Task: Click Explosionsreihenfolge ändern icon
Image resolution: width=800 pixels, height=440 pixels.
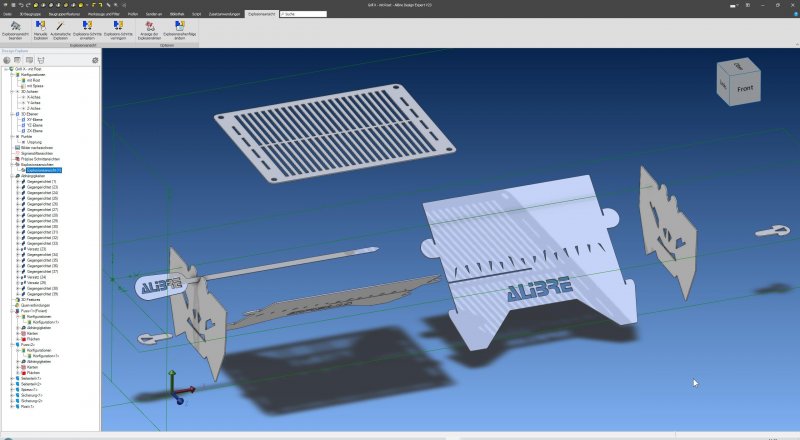Action: click(180, 26)
